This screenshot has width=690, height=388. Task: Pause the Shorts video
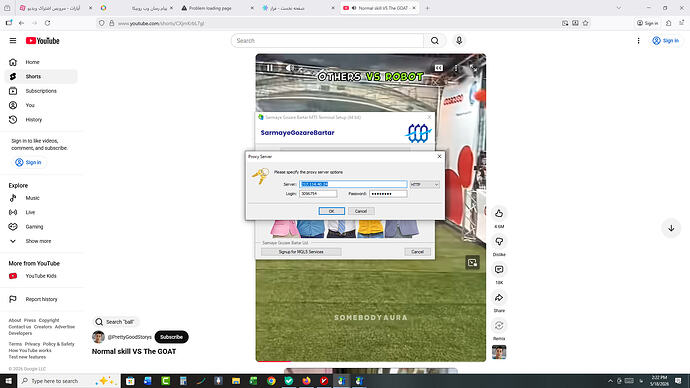(x=269, y=68)
